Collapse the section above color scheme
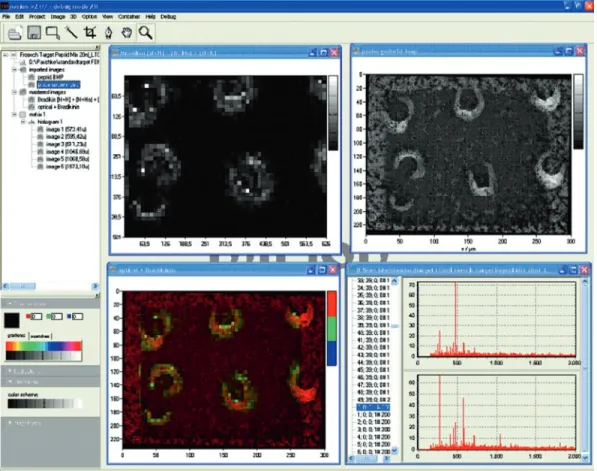 click(50, 382)
